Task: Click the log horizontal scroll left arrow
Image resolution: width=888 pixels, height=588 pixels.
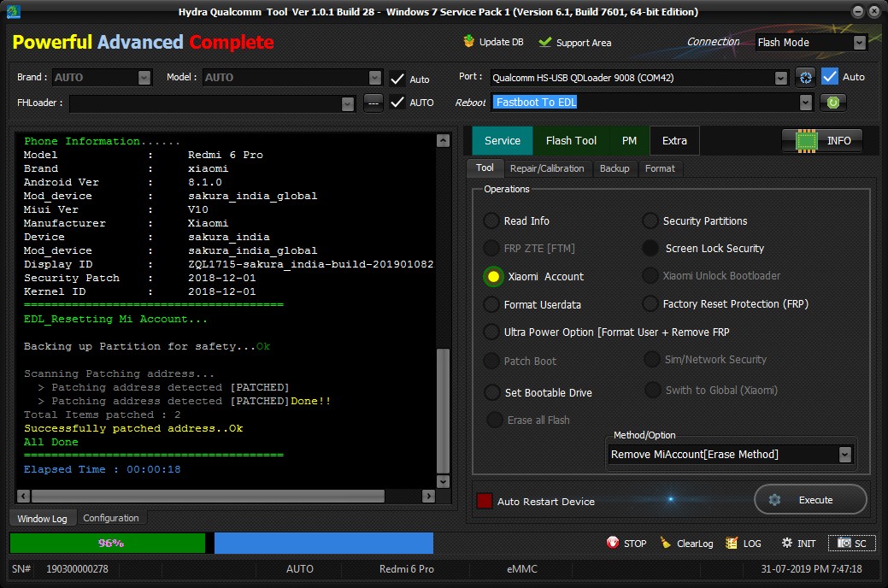Action: click(x=23, y=497)
